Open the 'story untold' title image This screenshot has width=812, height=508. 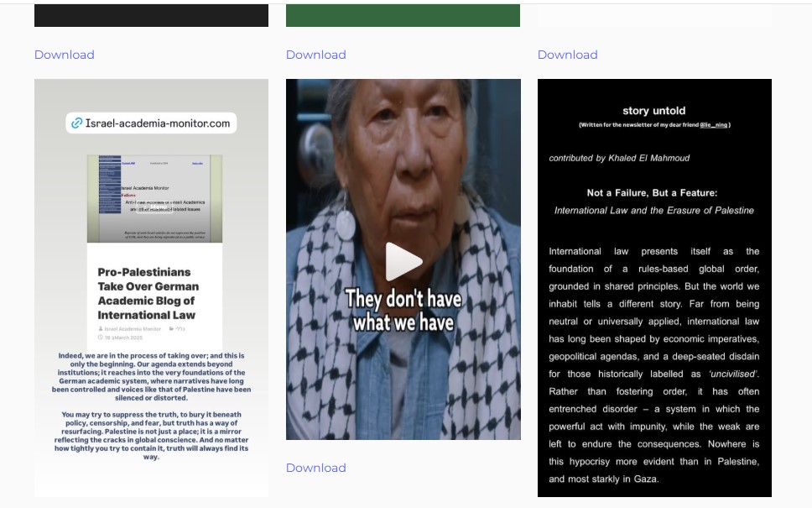653,110
